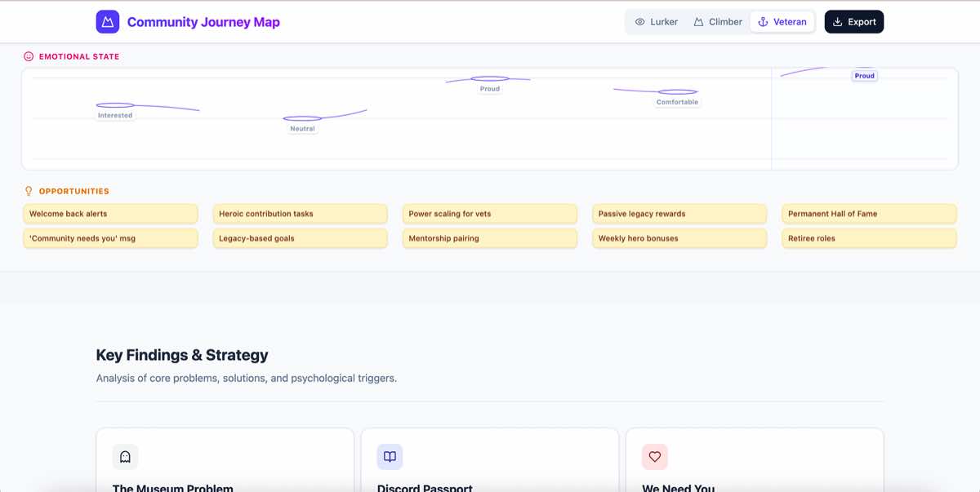
Task: Click the lightbulb icon beside Opportunities
Action: [29, 191]
